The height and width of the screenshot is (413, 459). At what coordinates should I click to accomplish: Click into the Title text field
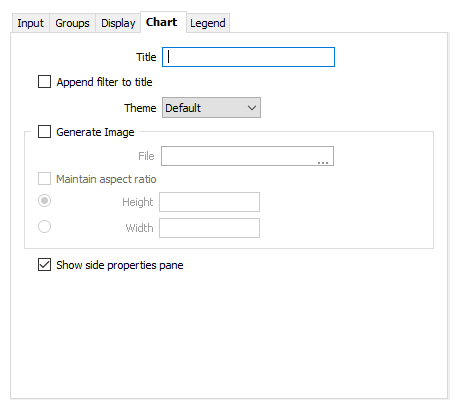click(248, 57)
